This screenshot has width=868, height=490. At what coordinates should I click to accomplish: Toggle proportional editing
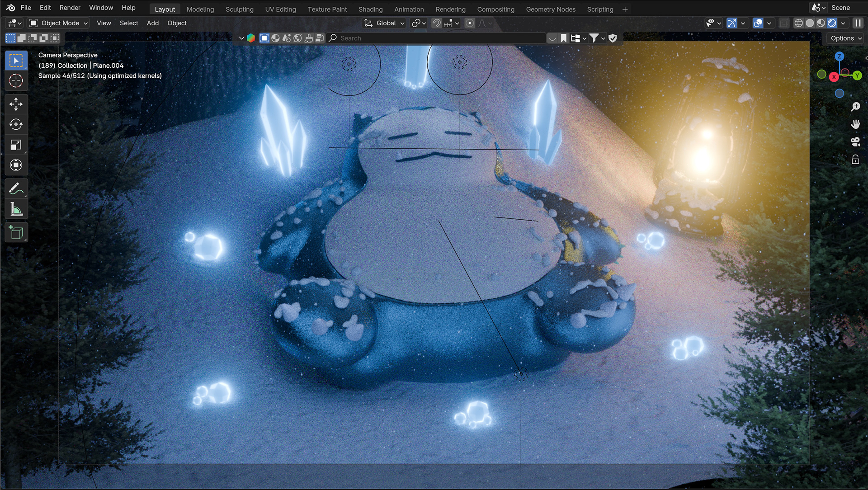coord(470,23)
